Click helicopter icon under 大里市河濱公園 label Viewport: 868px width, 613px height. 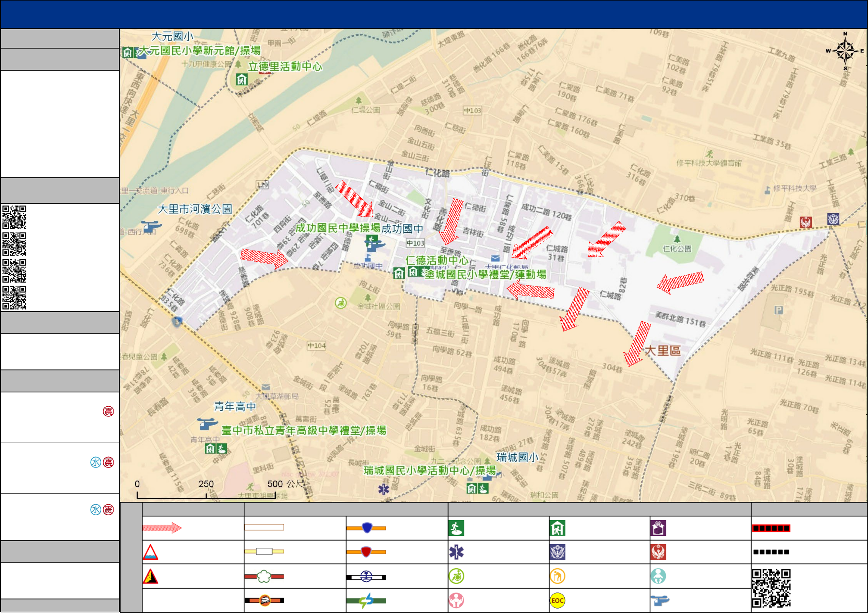[x=151, y=227]
